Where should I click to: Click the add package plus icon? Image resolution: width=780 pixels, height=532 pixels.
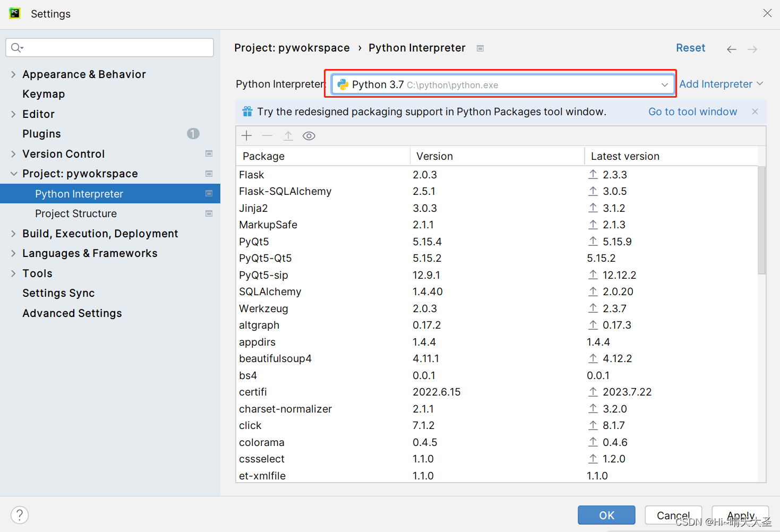coord(246,136)
